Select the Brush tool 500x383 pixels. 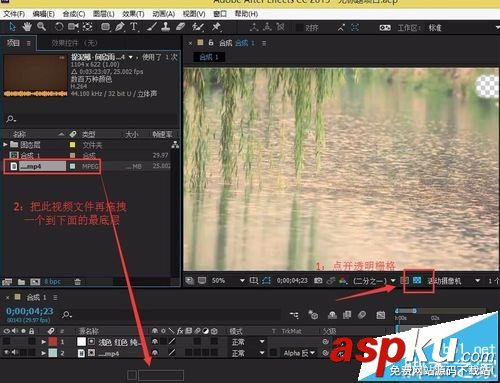pos(152,27)
